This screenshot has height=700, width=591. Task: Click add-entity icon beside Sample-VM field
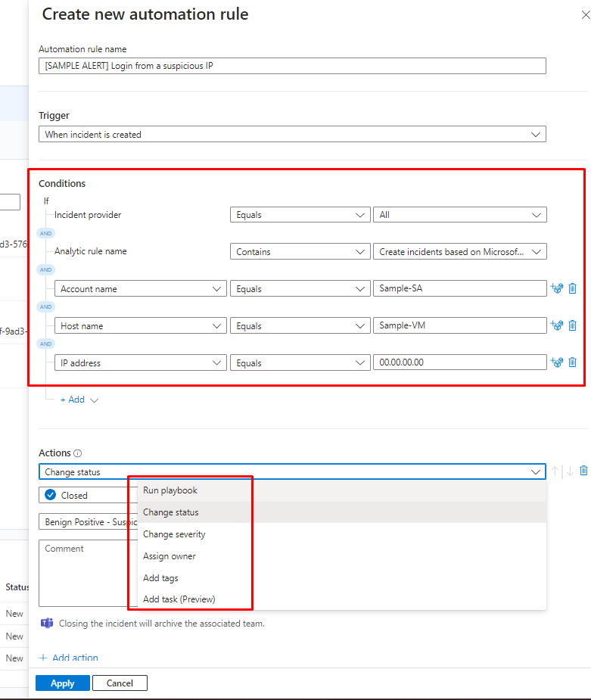click(x=557, y=325)
